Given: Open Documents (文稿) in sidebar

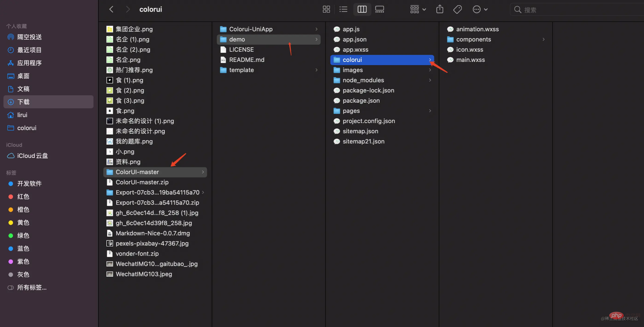Looking at the screenshot, I should (48, 89).
